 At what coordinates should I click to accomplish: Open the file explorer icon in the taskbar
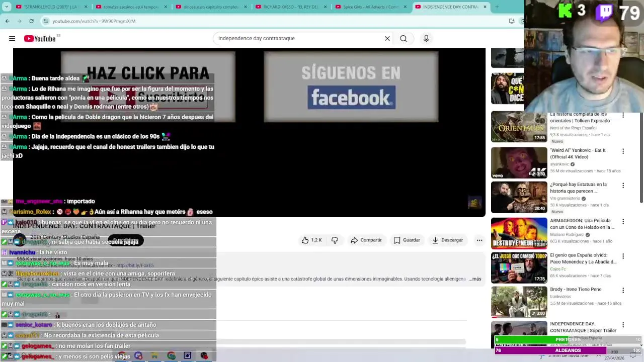pyautogui.click(x=154, y=355)
